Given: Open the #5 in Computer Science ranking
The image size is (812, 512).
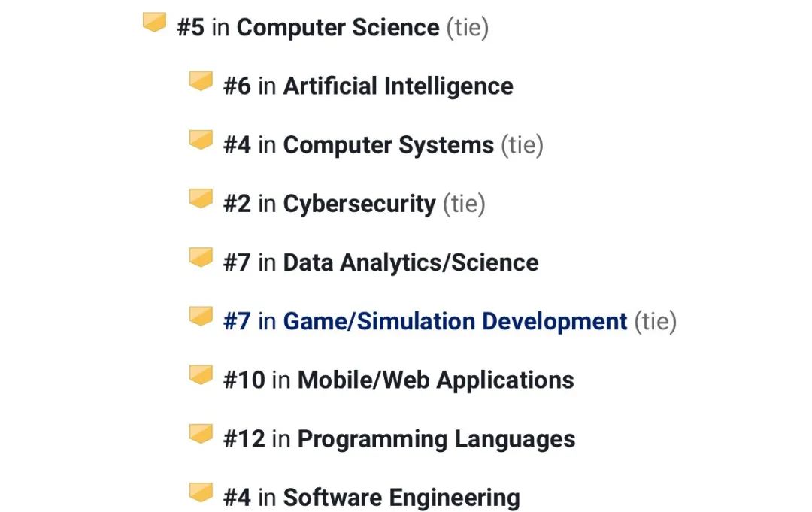Looking at the screenshot, I should [x=308, y=27].
